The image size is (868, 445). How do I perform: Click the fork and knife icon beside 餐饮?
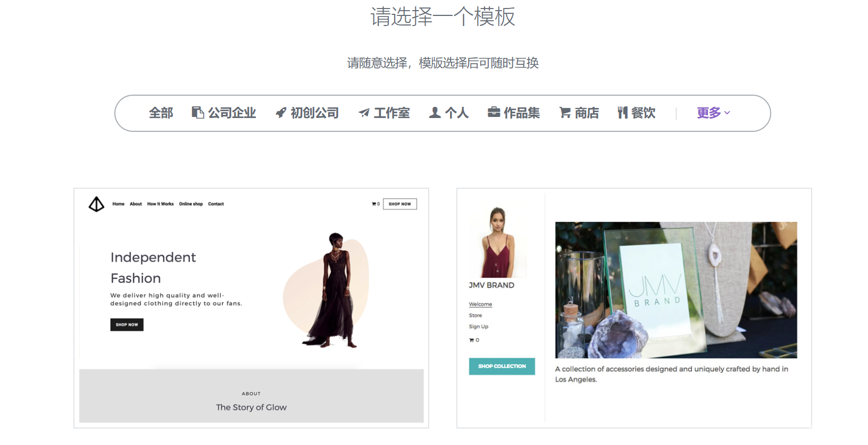pyautogui.click(x=622, y=113)
